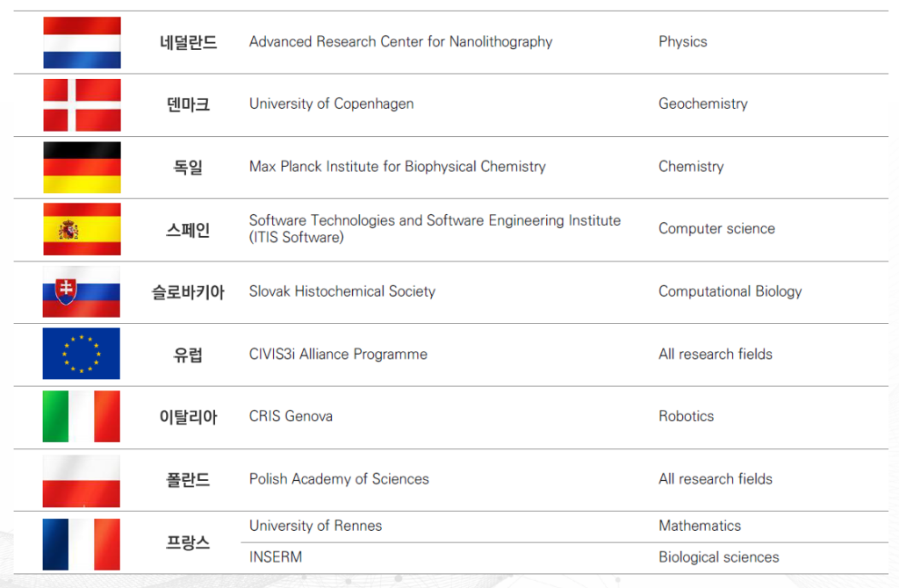Open Advanced Research Center for Nanolithography entry
Image resolution: width=899 pixels, height=588 pixels.
400,42
